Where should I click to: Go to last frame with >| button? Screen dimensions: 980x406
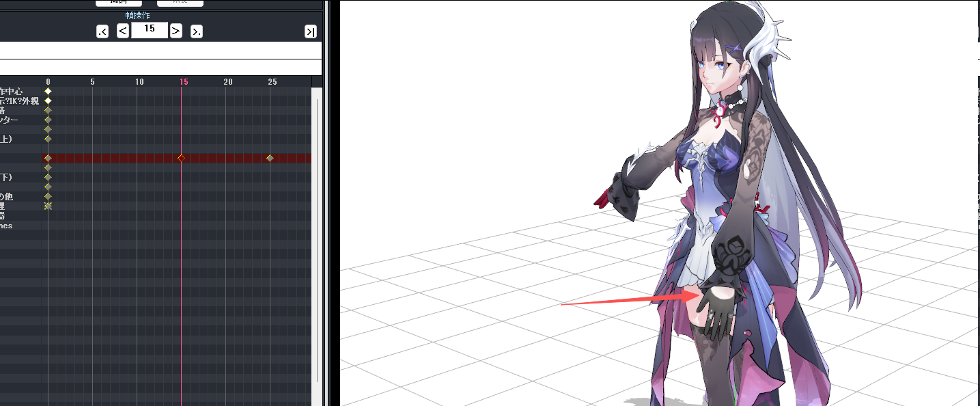[x=311, y=31]
